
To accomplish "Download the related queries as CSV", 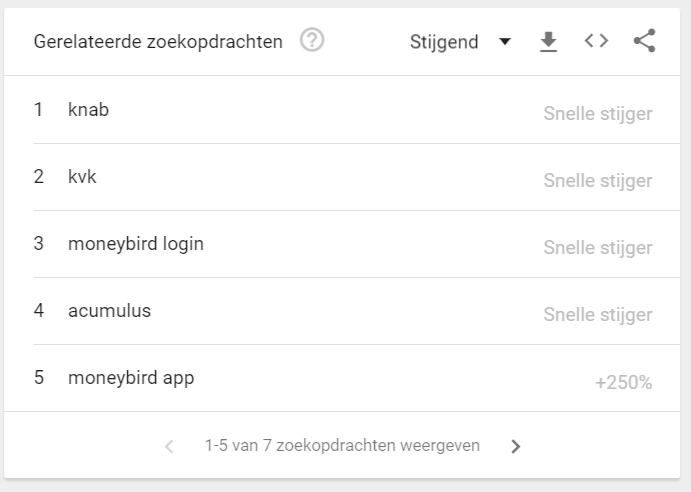I will (x=548, y=41).
